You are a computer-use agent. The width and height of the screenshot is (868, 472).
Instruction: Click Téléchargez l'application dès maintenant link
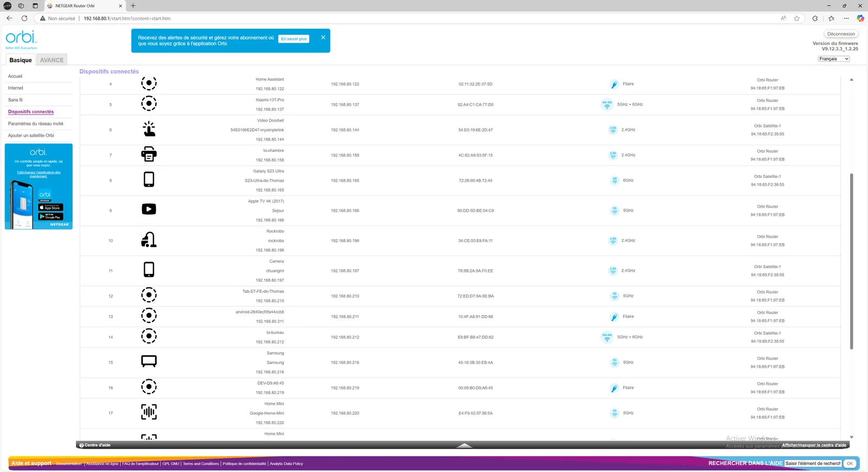[39, 174]
